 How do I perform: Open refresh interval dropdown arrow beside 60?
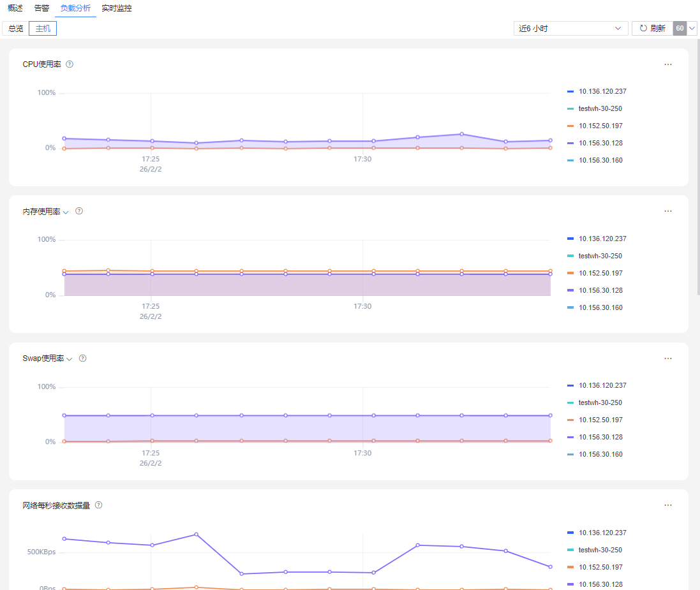coord(692,28)
